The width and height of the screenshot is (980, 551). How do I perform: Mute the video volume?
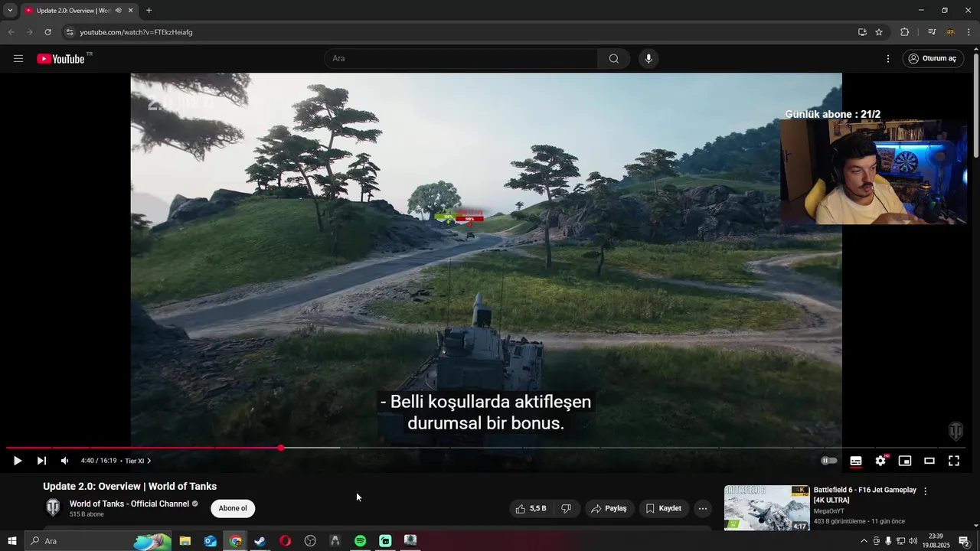[x=64, y=461]
